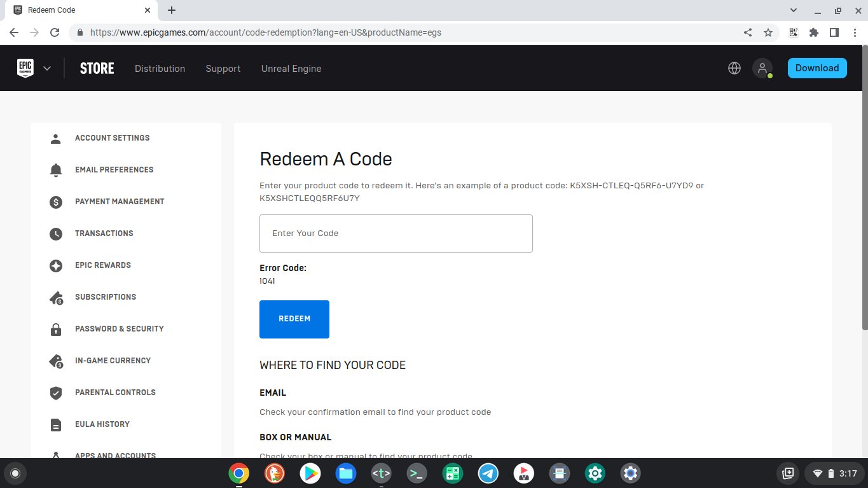Viewport: 868px width, 488px height.
Task: Click the Payment Management dollar icon
Action: [56, 202]
